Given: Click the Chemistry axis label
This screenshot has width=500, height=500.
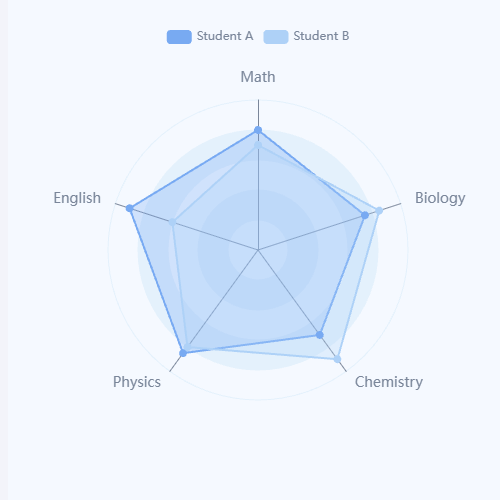Looking at the screenshot, I should 389,382.
